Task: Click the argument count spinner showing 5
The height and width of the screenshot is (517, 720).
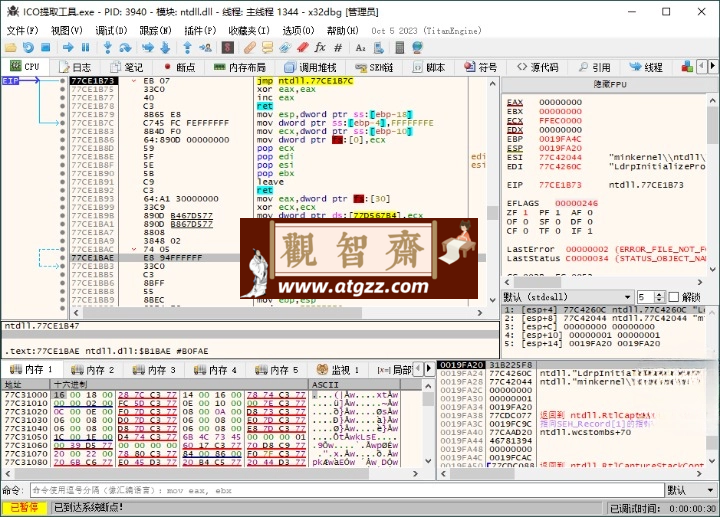Action: click(x=651, y=297)
